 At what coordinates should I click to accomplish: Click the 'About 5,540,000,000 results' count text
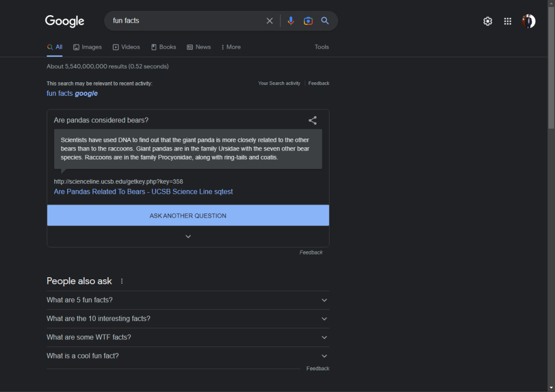pos(108,67)
